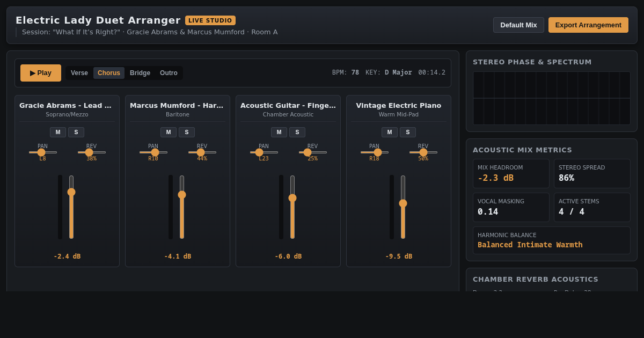This screenshot has height=338, width=644.
Task: Click the -9.5 dB level readout
Action: pos(399,256)
